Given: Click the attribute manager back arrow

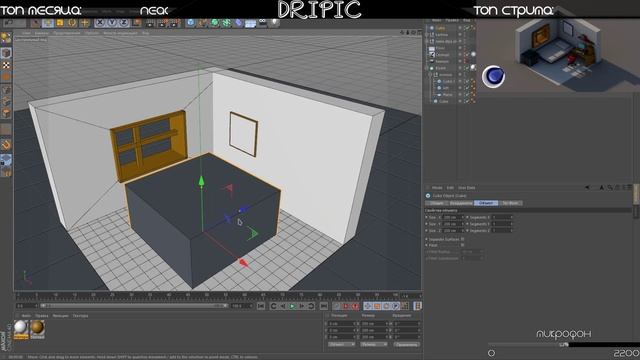Looking at the screenshot, I should (588, 187).
